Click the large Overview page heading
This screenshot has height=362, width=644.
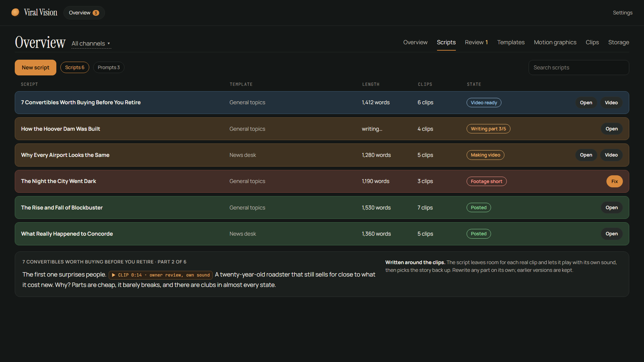[40, 42]
